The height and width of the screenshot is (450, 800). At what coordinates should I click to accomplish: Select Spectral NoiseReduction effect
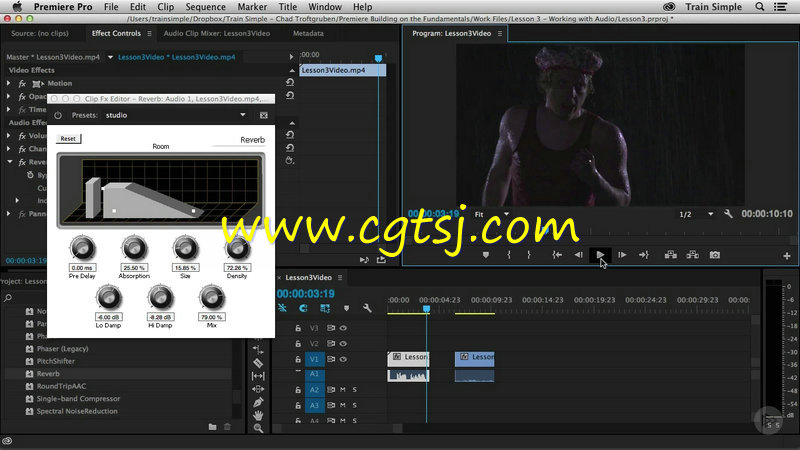pyautogui.click(x=77, y=411)
